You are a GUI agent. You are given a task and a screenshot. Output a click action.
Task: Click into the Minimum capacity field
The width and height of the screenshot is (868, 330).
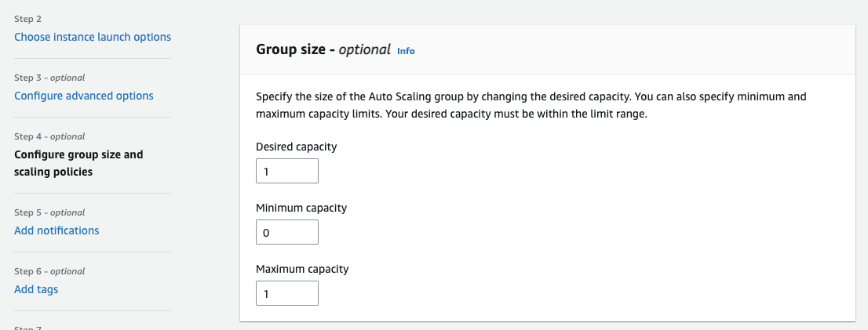(x=286, y=232)
